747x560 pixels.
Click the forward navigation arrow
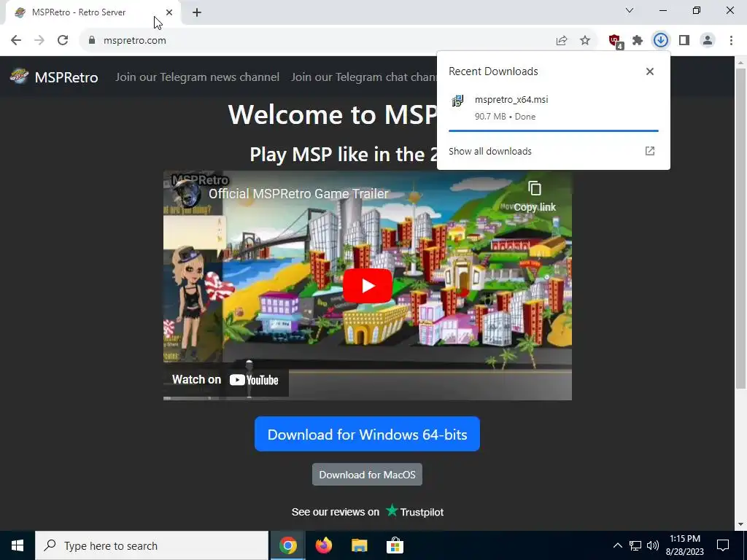click(x=39, y=41)
